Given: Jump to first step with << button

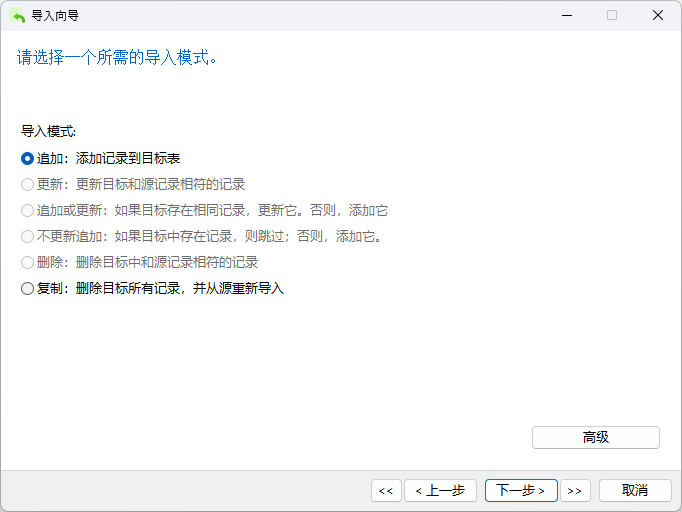Looking at the screenshot, I should tap(385, 490).
